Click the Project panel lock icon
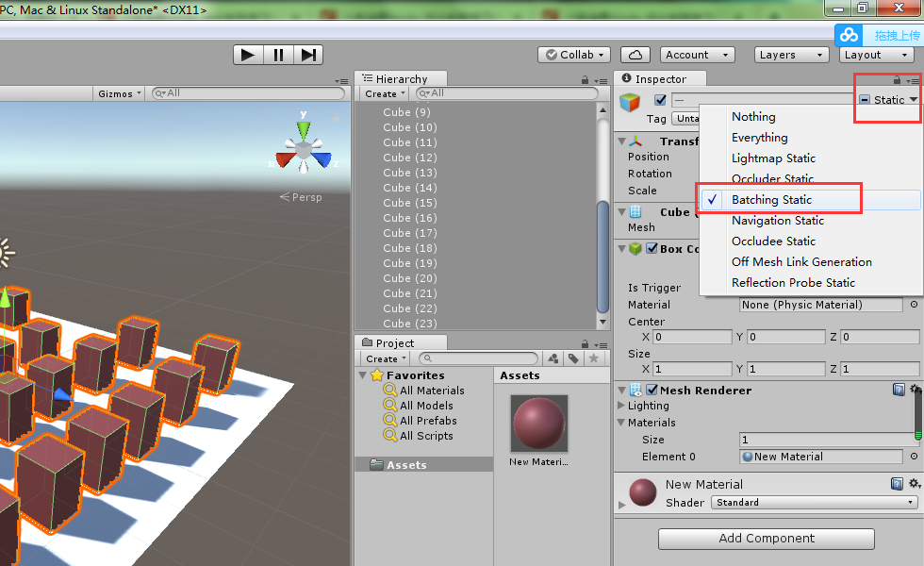This screenshot has width=924, height=566. tap(585, 343)
